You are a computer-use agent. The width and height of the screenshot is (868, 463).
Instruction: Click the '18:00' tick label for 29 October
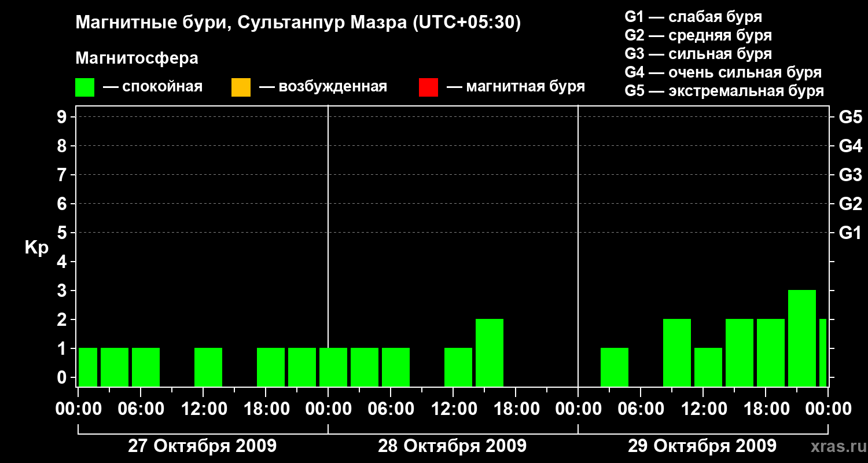point(766,409)
